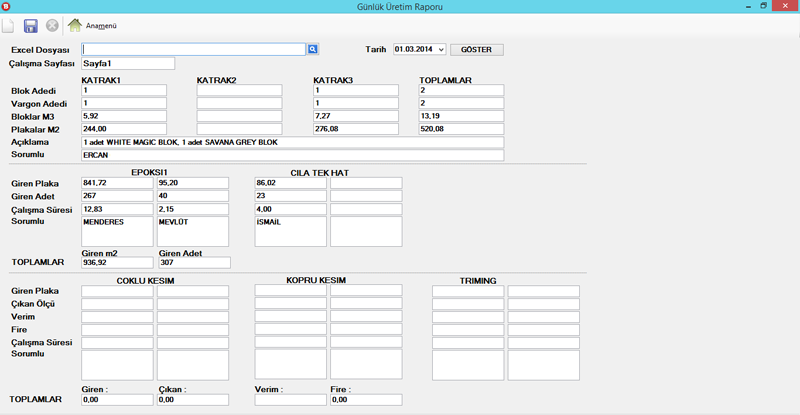Viewport: 800px width, 415px height.
Task: Click the Giren m2 total field 936,92
Action: [117, 263]
